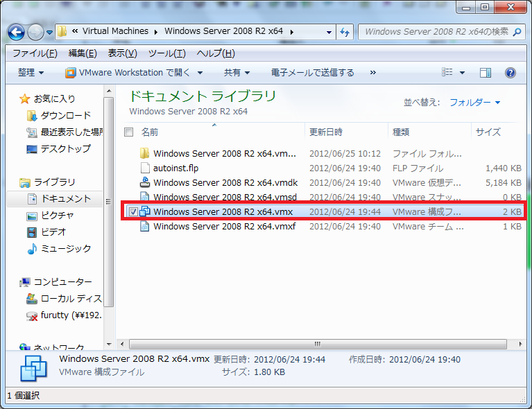Click the forward navigation arrow button
This screenshot has width=532, height=409.
35,32
